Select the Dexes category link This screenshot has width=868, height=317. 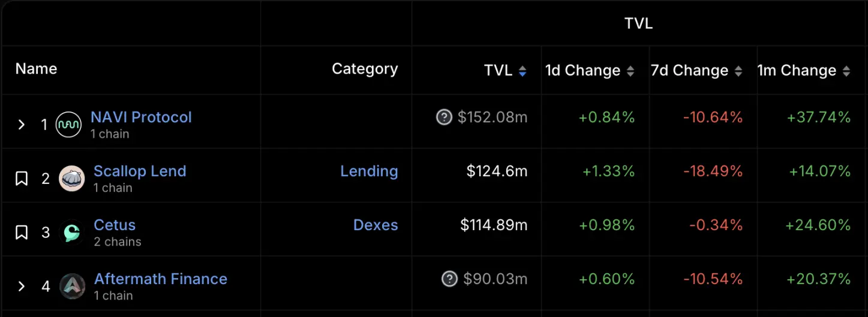pyautogui.click(x=376, y=225)
